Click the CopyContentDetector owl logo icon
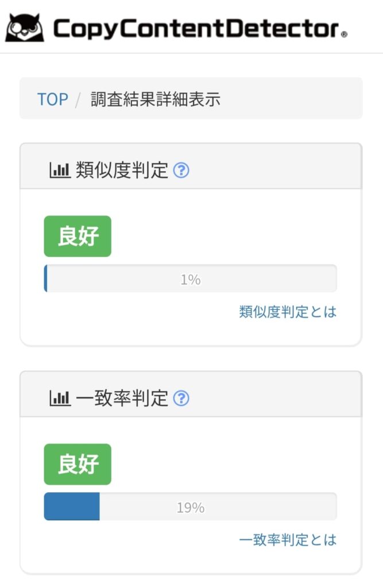The image size is (383, 588). pyautogui.click(x=25, y=28)
